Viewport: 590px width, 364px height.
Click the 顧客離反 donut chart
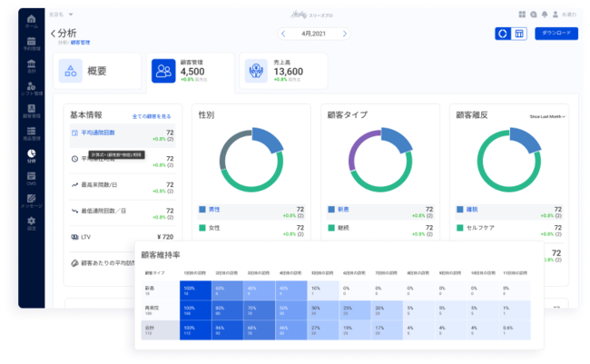pos(509,160)
